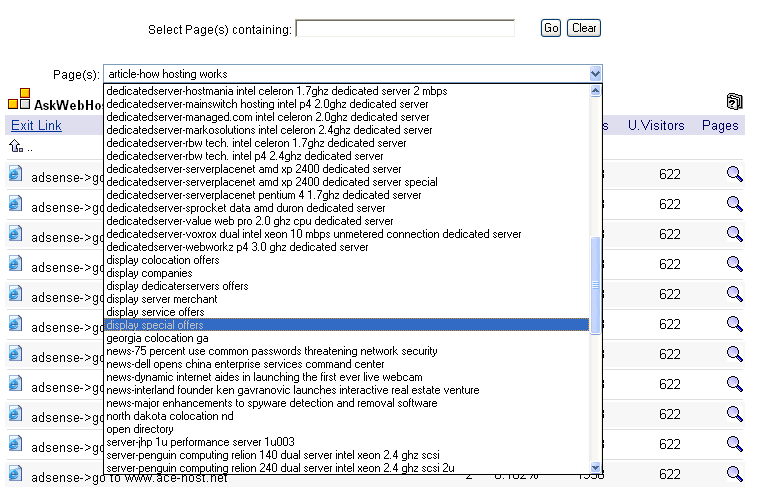Select "display colocation offers" from the list
This screenshot has width=772, height=489.
tap(163, 260)
